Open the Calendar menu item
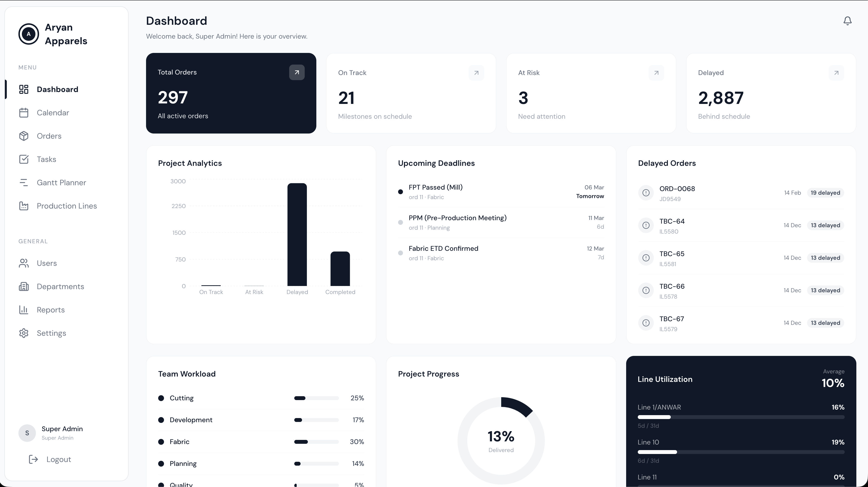Image resolution: width=868 pixels, height=487 pixels. click(53, 113)
